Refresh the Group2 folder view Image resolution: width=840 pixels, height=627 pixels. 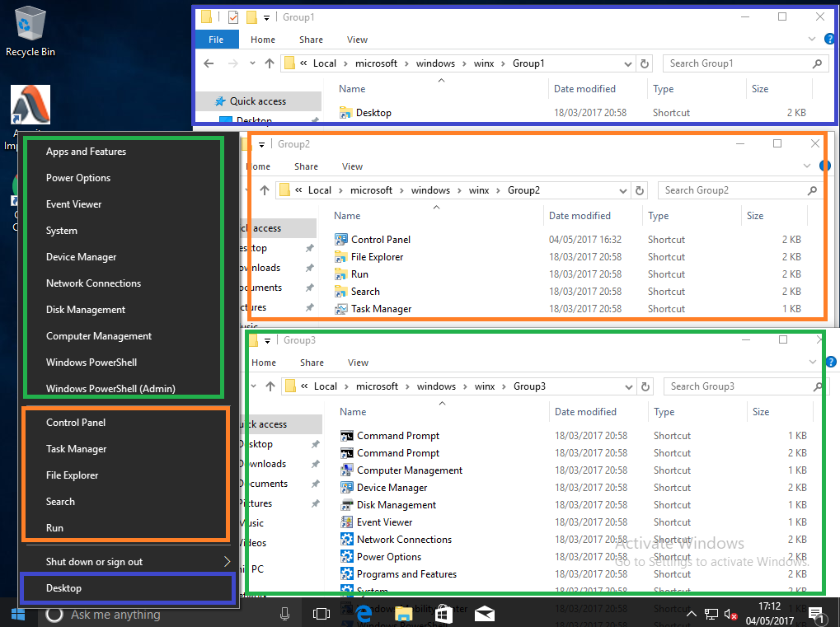click(x=640, y=190)
